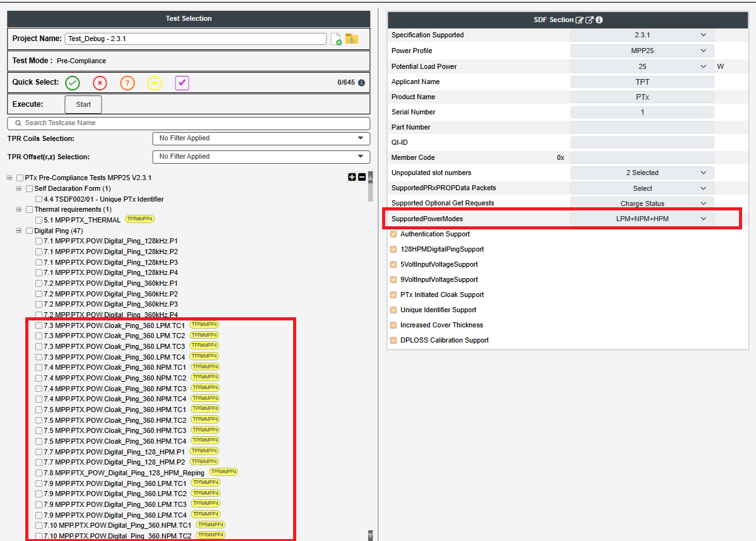Click the new project document icon
The width and height of the screenshot is (756, 541).
coord(336,39)
